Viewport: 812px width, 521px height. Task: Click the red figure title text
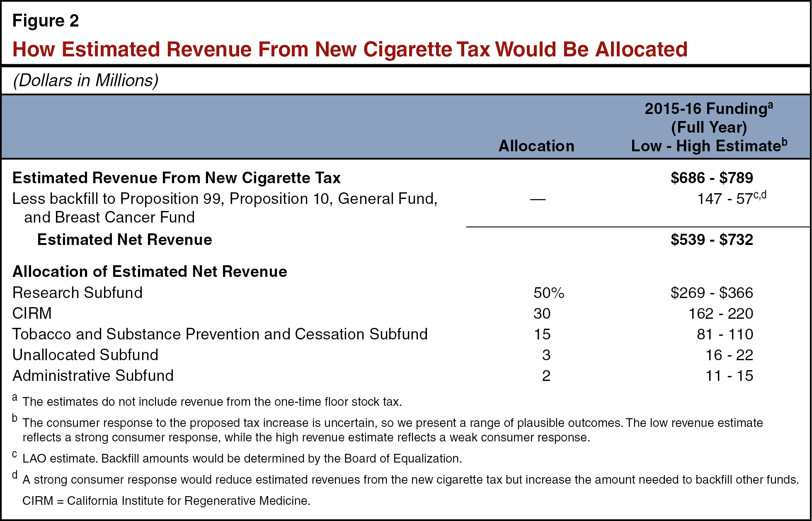point(350,49)
